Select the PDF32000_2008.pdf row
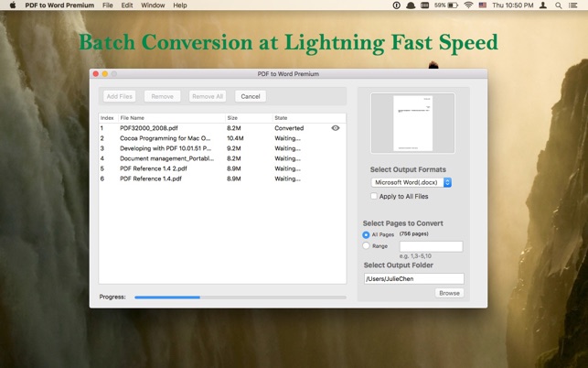The width and height of the screenshot is (588, 368). 222,128
